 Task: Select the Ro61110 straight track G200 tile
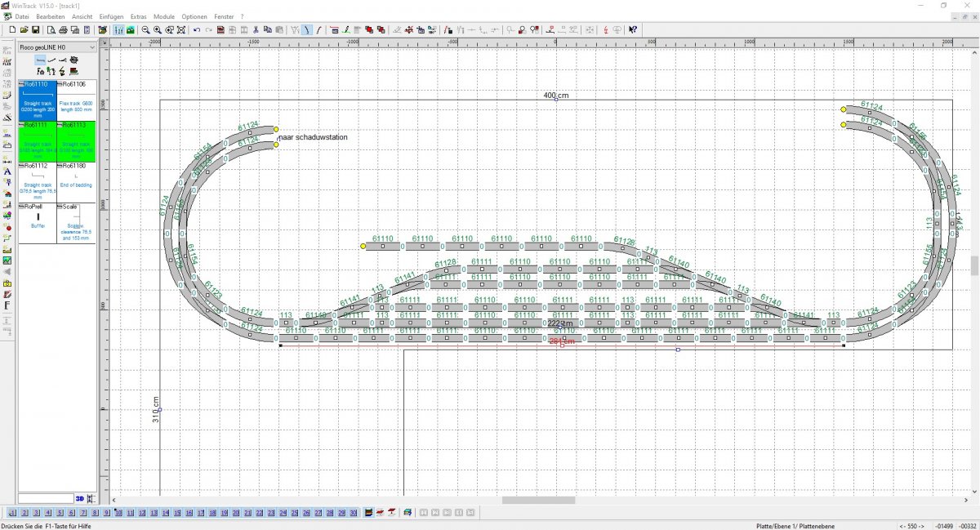pos(38,100)
